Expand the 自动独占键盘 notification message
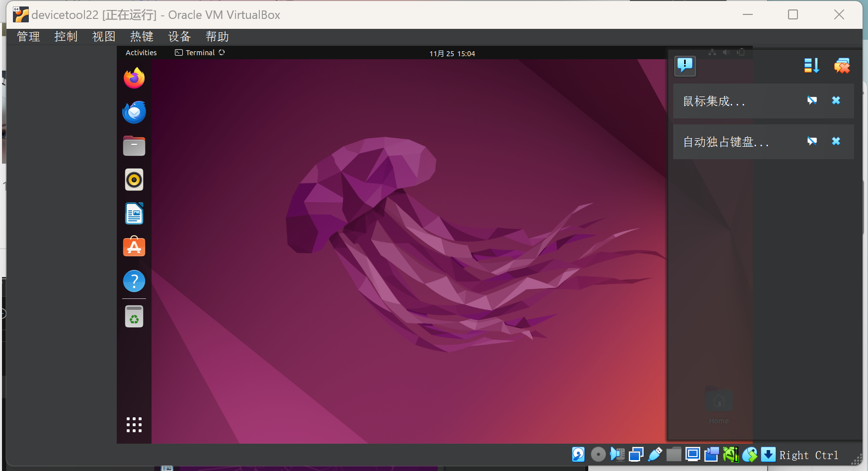Screen dimensions: 868x471 click(726, 142)
